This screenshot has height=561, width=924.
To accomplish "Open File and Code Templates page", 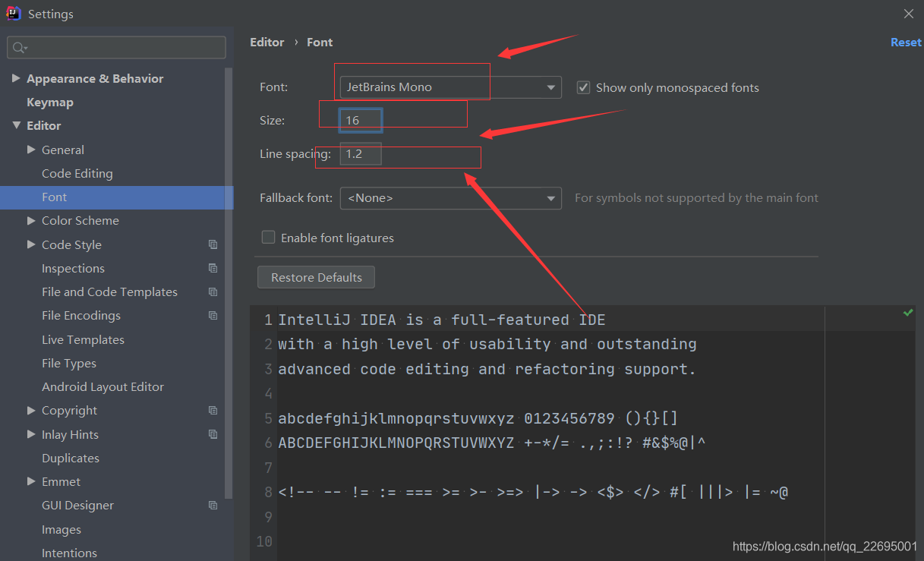I will [x=109, y=292].
